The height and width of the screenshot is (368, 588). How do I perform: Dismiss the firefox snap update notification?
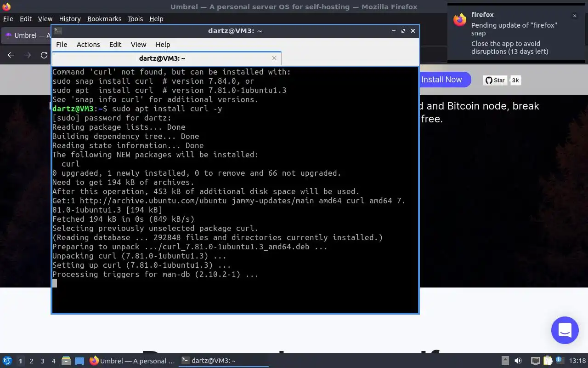[574, 16]
